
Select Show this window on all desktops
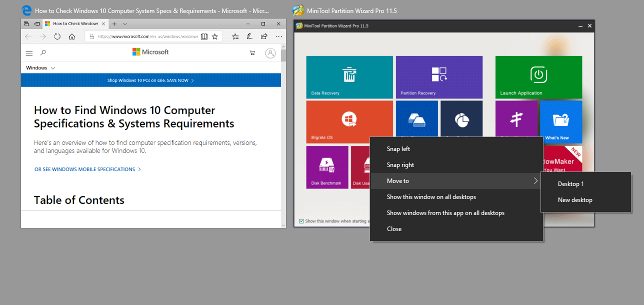pos(456,197)
